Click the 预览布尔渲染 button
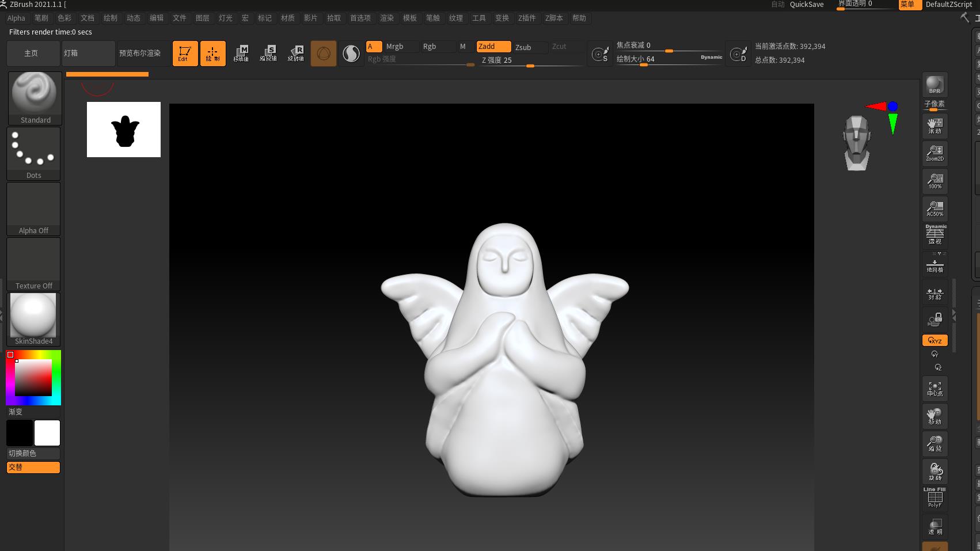 coord(141,53)
